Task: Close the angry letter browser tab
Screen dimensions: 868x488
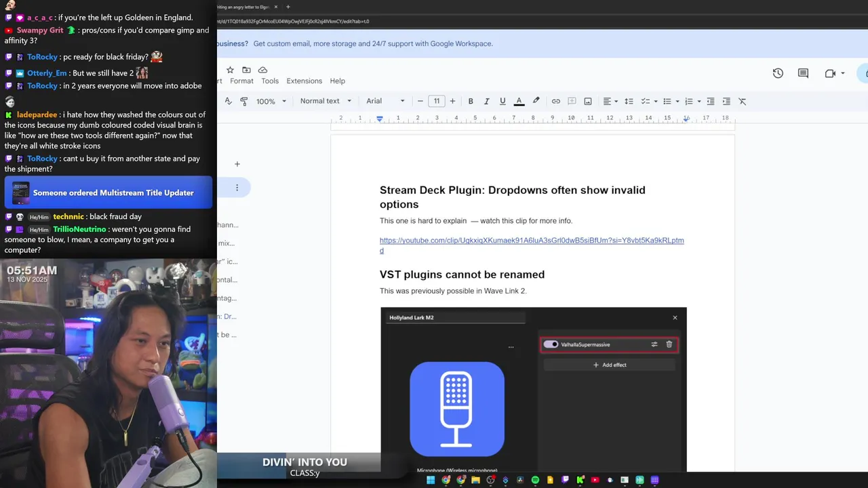Action: [276, 7]
